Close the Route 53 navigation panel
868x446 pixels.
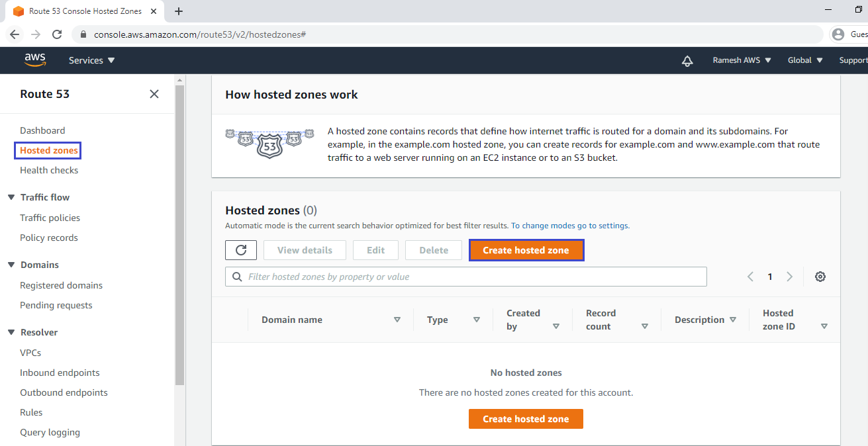(154, 94)
